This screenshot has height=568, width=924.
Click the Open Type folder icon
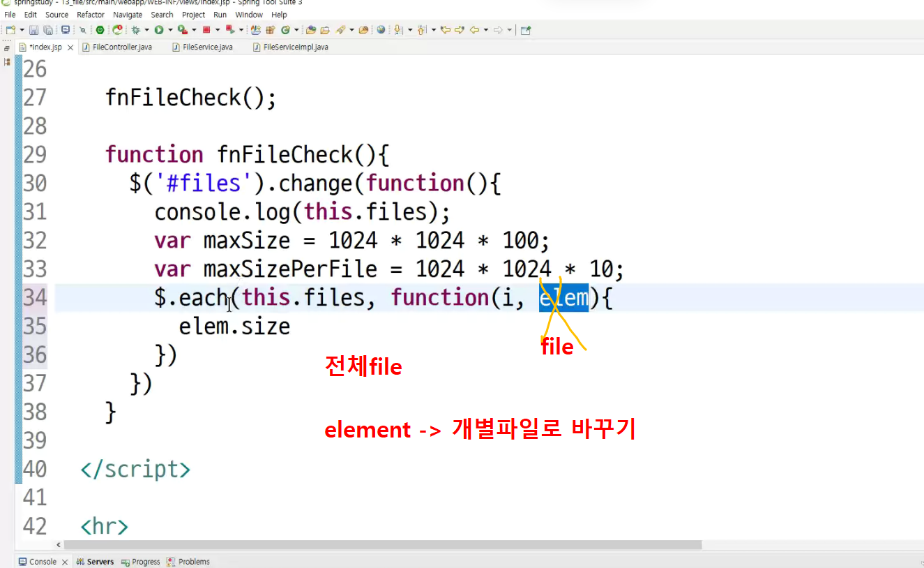pos(311,30)
